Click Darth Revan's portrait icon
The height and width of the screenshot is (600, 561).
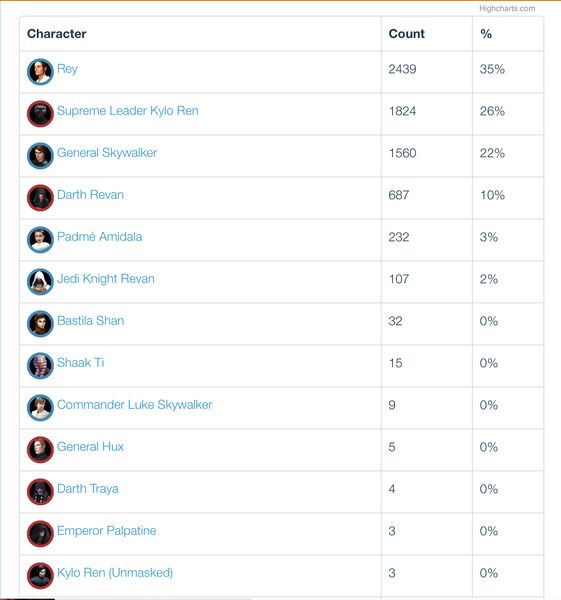[x=40, y=197]
